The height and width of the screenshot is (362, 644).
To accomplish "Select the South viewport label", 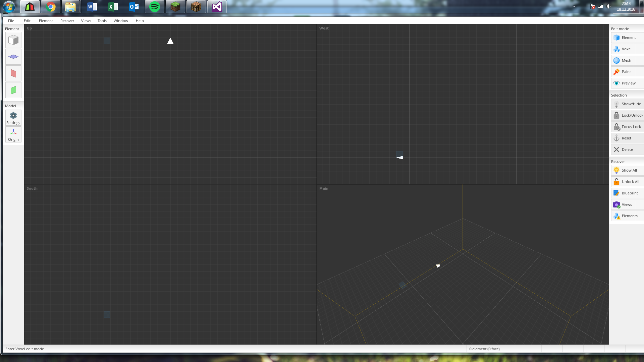I will tap(32, 188).
